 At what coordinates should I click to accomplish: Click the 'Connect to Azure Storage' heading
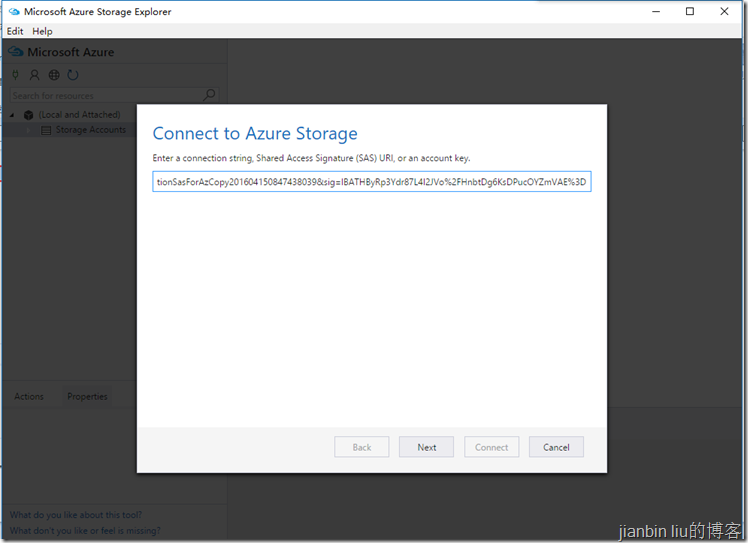pyautogui.click(x=255, y=134)
